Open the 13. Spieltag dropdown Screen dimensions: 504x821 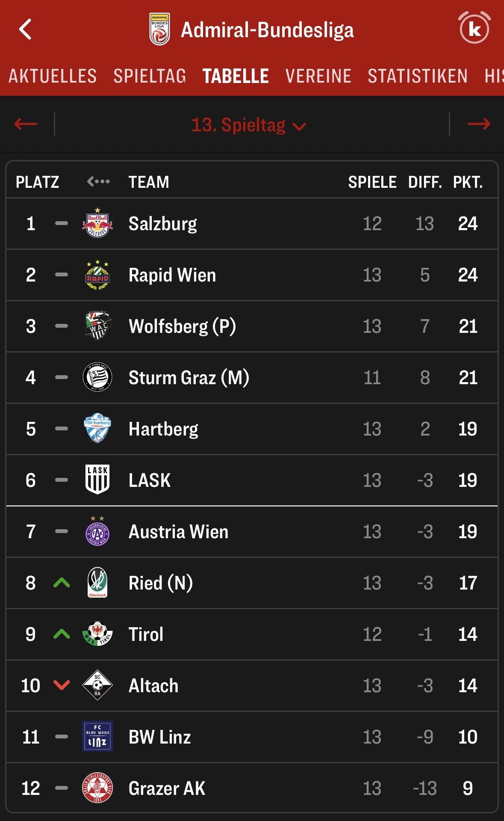[x=248, y=125]
